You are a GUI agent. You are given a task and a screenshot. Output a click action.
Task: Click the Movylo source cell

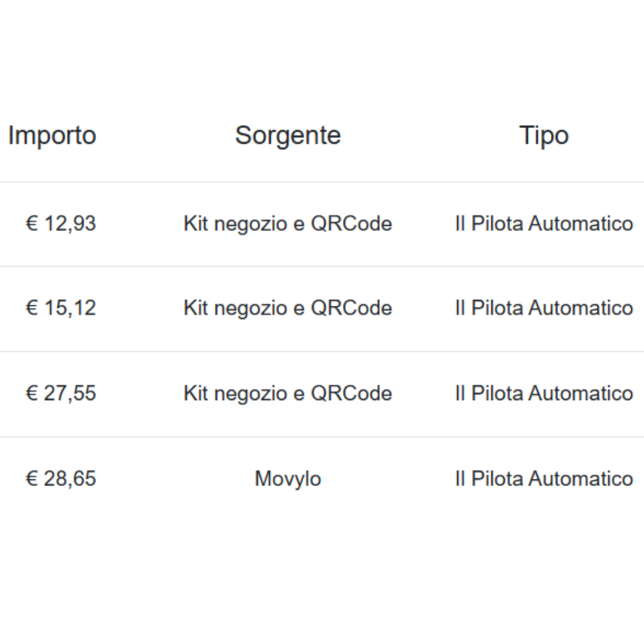tap(288, 479)
